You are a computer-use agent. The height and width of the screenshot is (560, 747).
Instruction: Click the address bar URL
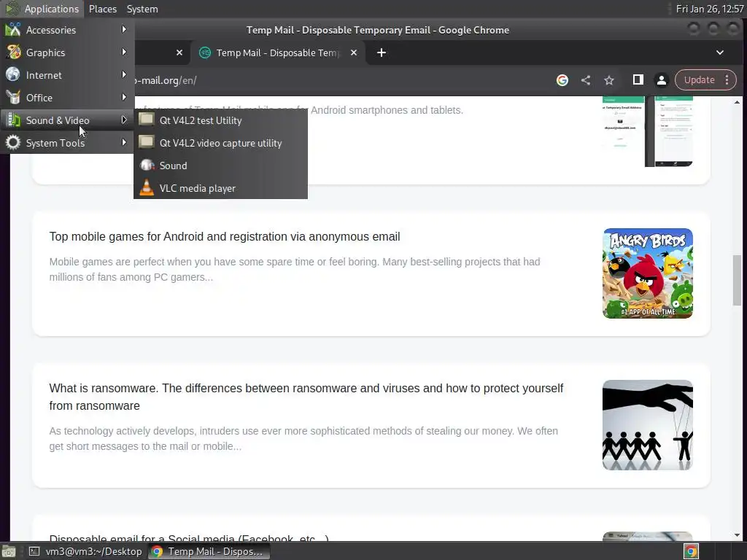click(166, 80)
